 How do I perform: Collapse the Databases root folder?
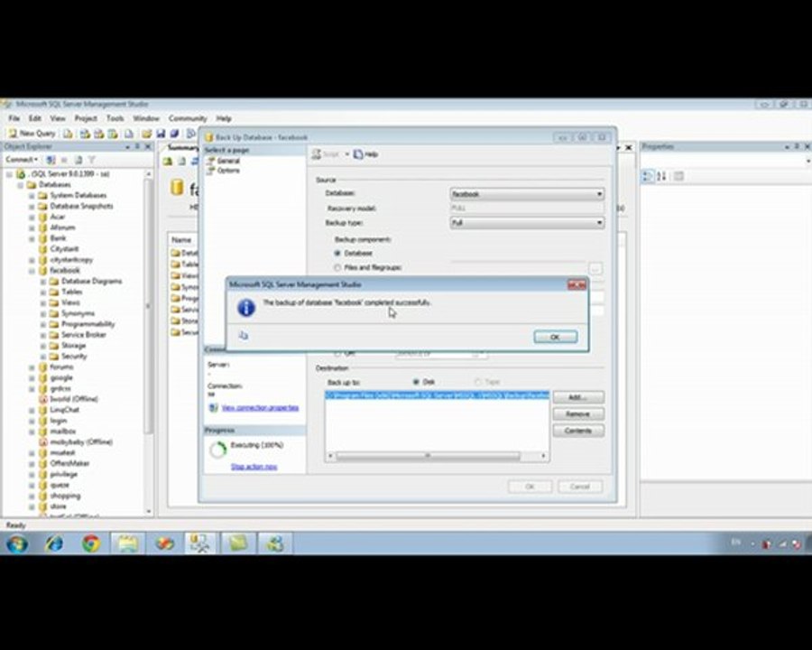pos(21,184)
